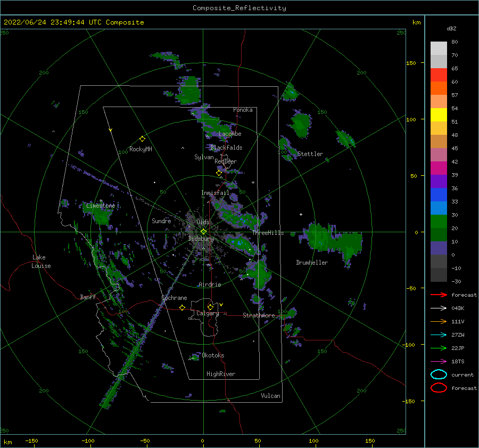This screenshot has height=448, width=479.
Task: Click the Strathmore label
Action: tap(259, 315)
